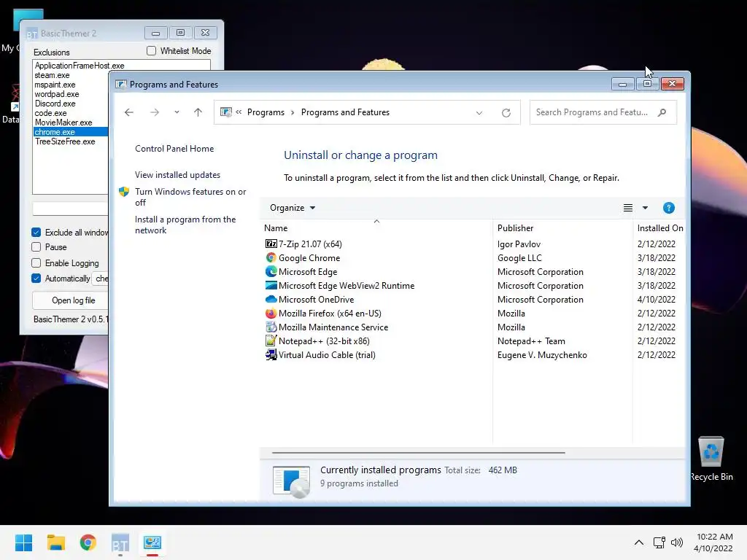
Task: Sort by the Name column header
Action: [376, 228]
